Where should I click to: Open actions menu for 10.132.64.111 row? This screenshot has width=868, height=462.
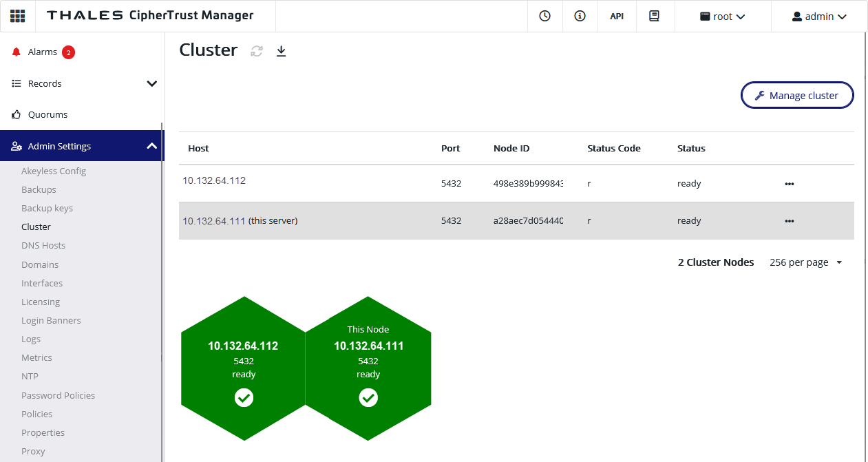(x=790, y=221)
